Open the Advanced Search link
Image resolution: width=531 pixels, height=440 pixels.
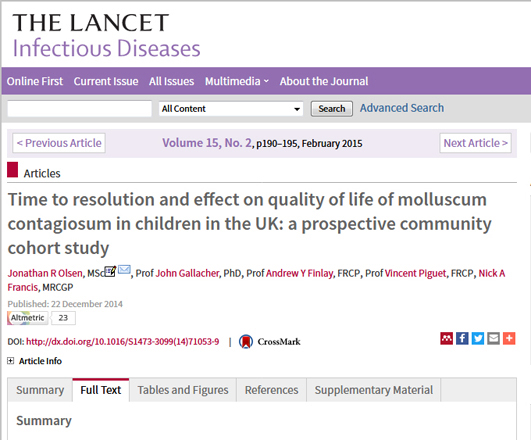coord(402,108)
